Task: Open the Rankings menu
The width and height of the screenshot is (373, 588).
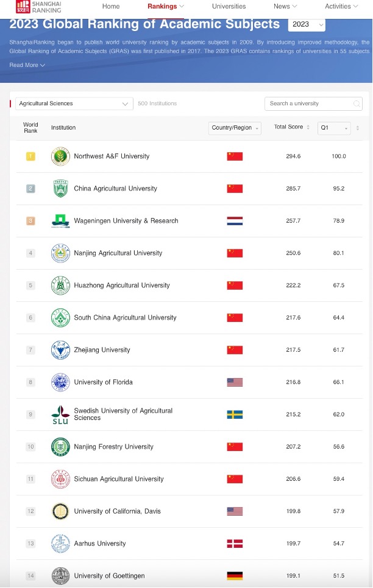Action: (x=166, y=6)
